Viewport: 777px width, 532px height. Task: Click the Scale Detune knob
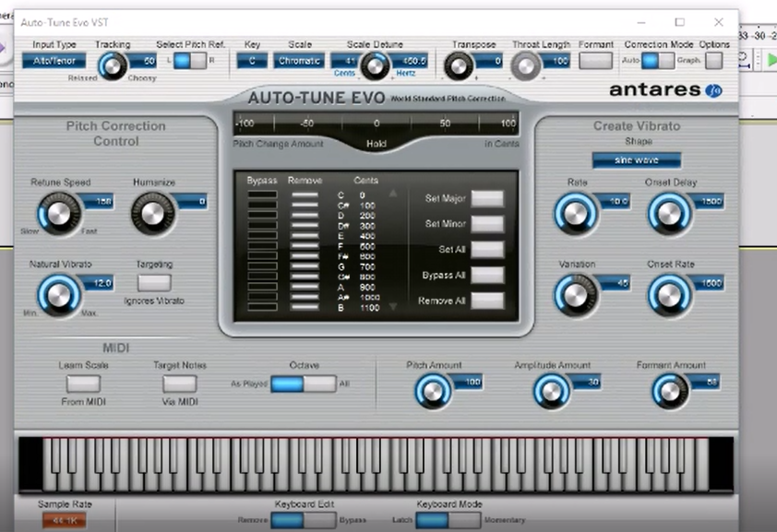375,65
